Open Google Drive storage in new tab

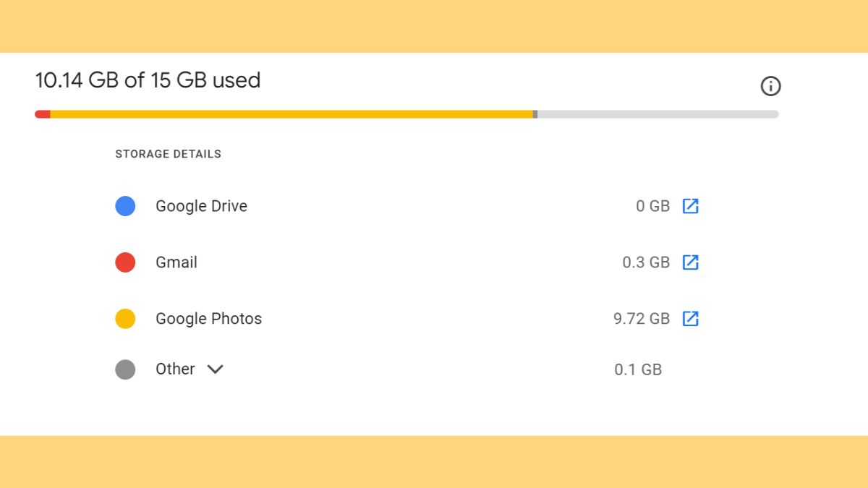691,206
